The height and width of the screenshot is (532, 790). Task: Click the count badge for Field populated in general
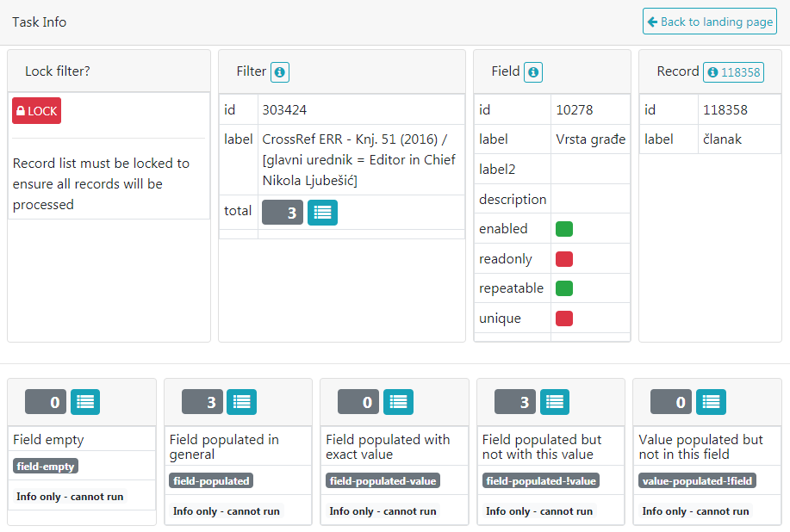(x=202, y=402)
